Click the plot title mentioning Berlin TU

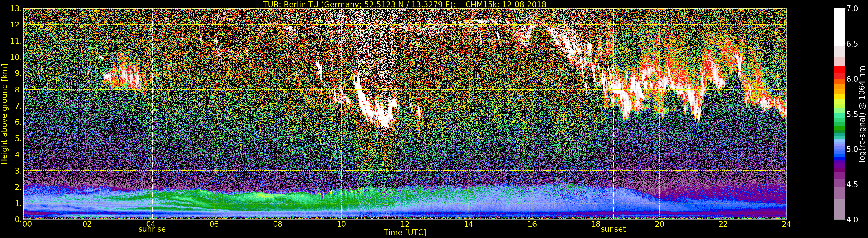(x=405, y=4)
